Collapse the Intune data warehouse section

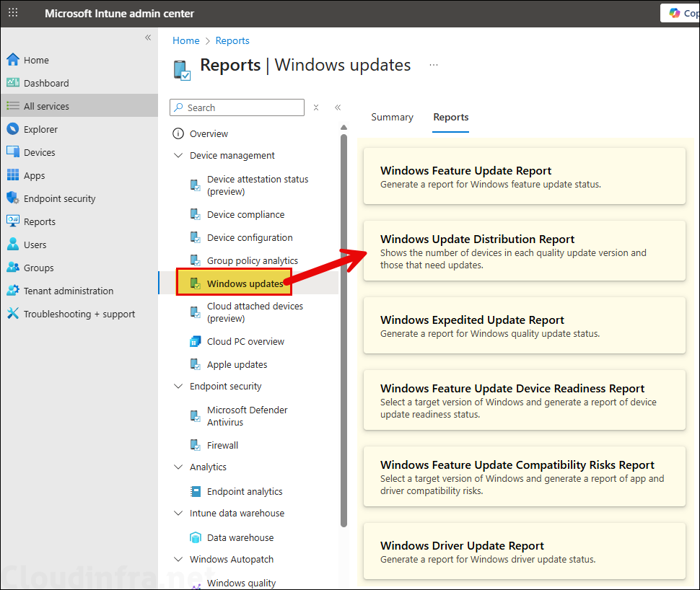pos(178,513)
